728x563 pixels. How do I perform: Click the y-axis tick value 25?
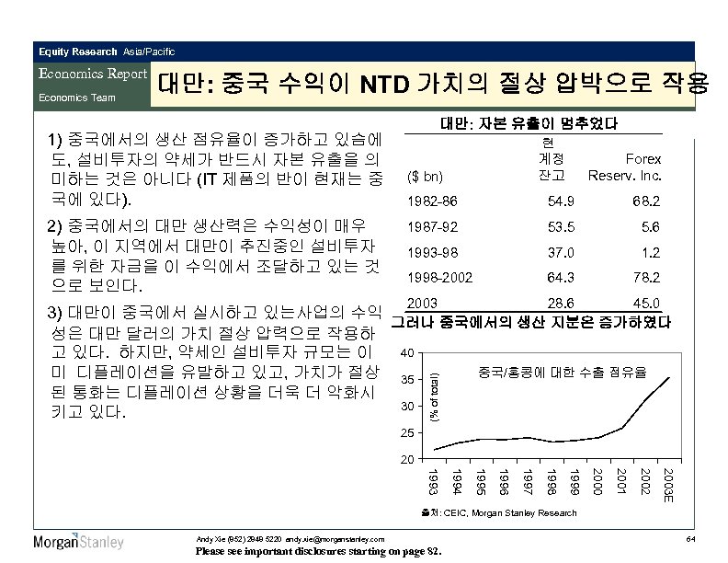click(x=407, y=433)
